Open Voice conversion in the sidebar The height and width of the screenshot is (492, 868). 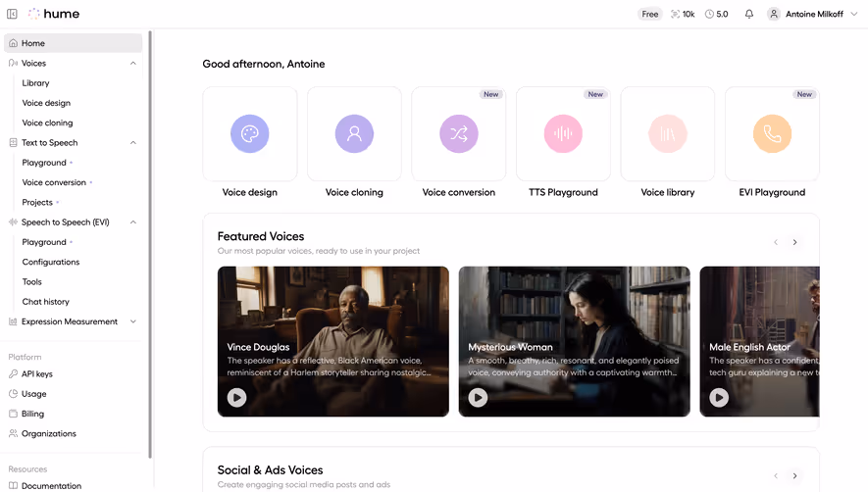[x=54, y=182]
